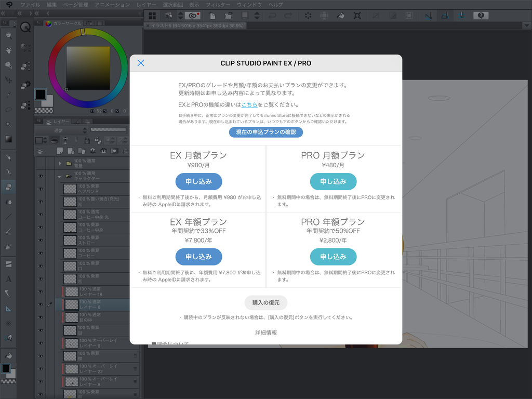Apply for the PRO 月額プラン

click(333, 181)
